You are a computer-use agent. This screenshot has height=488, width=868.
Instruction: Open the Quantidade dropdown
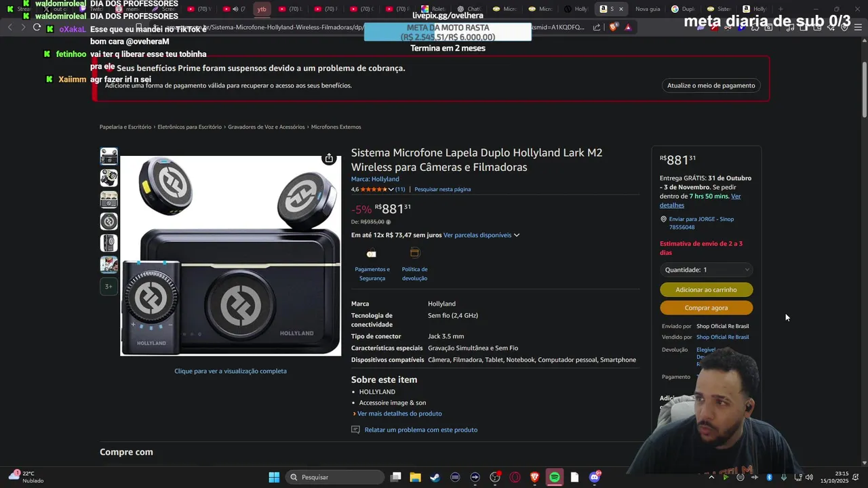click(706, 270)
